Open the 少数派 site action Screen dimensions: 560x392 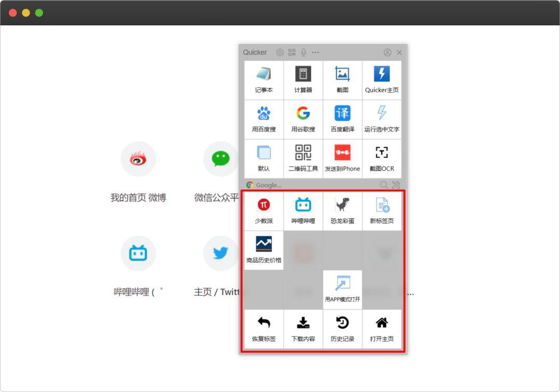click(264, 211)
